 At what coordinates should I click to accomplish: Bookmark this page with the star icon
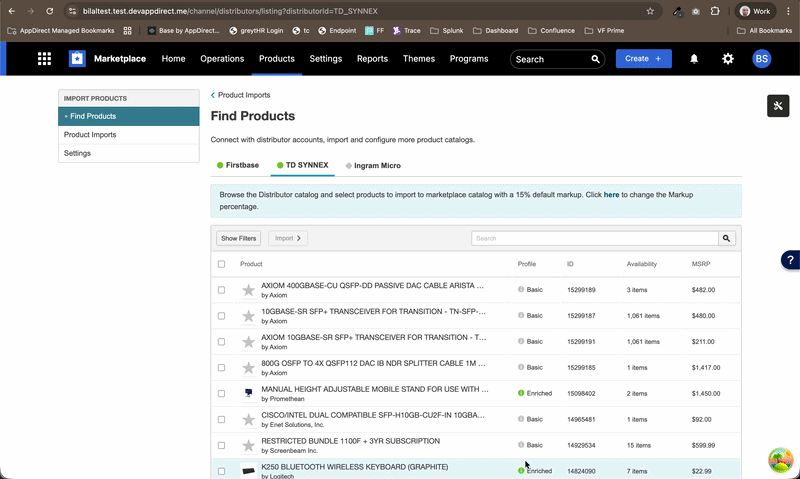(650, 11)
